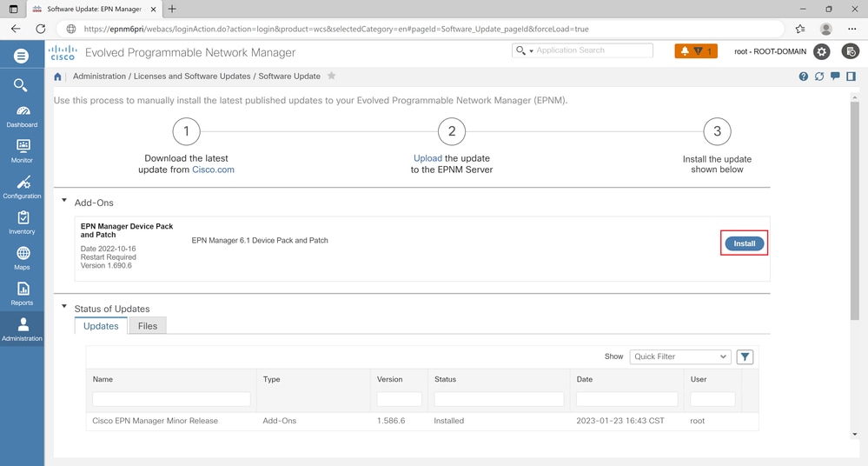This screenshot has width=868, height=466.
Task: Sort by the Name column header
Action: click(x=103, y=380)
